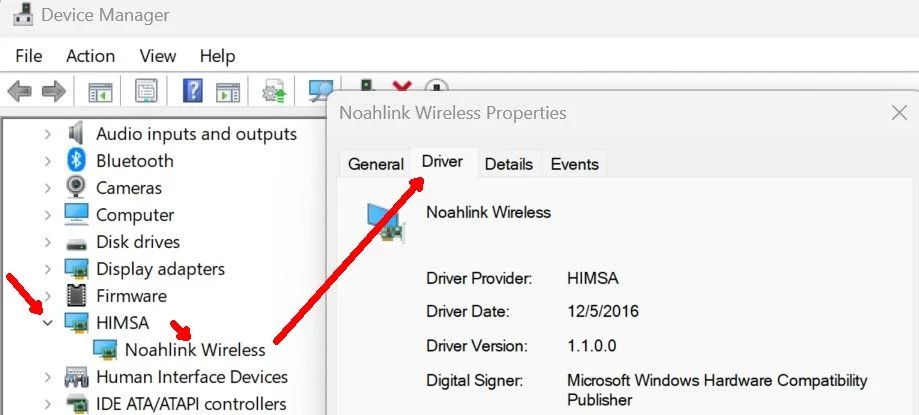This screenshot has height=415, width=919.
Task: Click Scan for hardware changes icon
Action: click(319, 91)
